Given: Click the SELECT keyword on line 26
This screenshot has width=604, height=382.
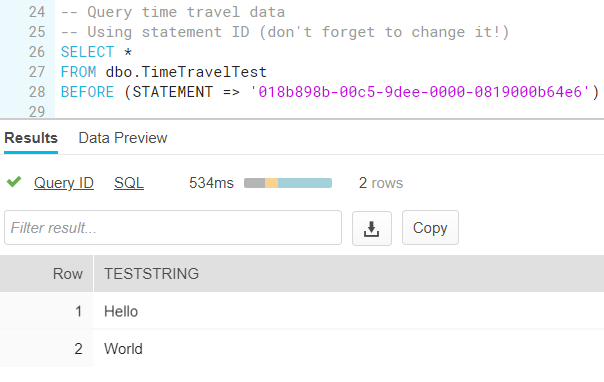Looking at the screenshot, I should coord(87,52).
